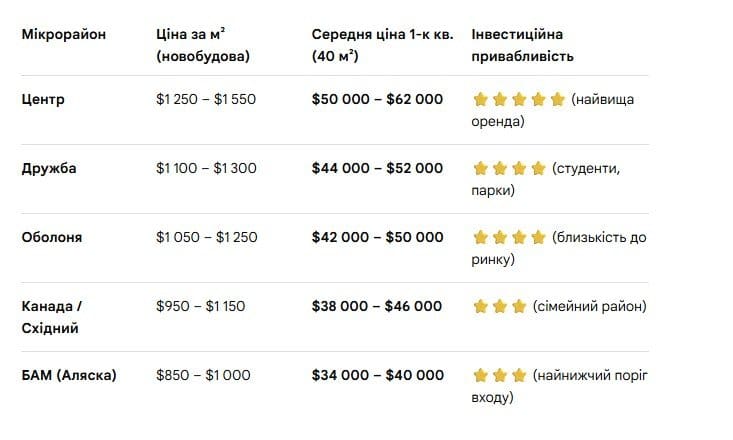Click the second star in the Оболоня row
733x440 pixels.
[499, 238]
